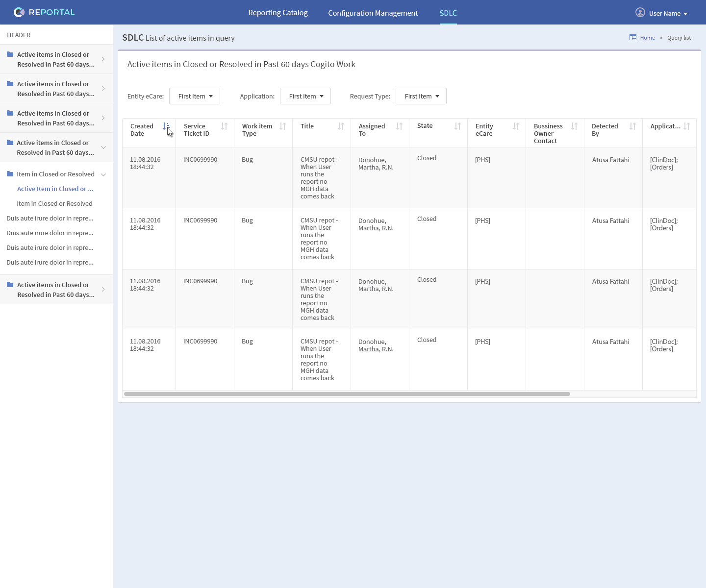Click the Query list breadcrumb

click(679, 38)
